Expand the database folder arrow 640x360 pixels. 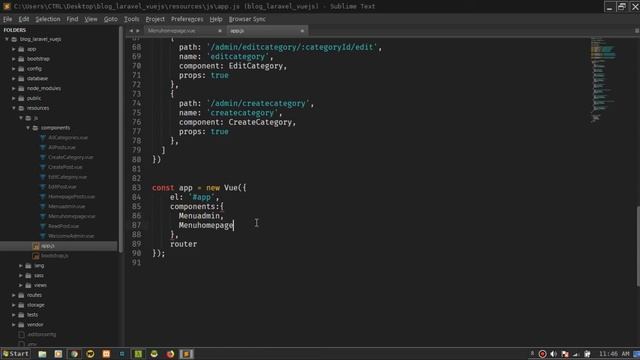point(13,78)
